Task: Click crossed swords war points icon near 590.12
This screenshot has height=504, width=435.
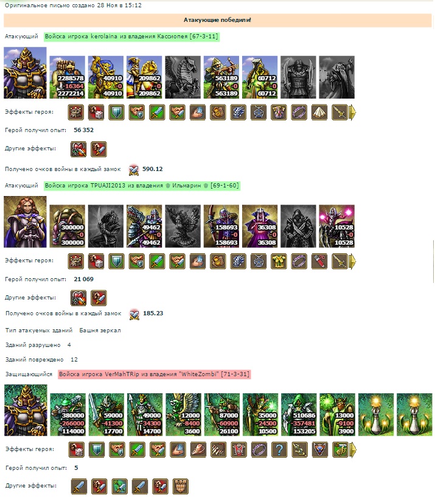Action: [134, 170]
